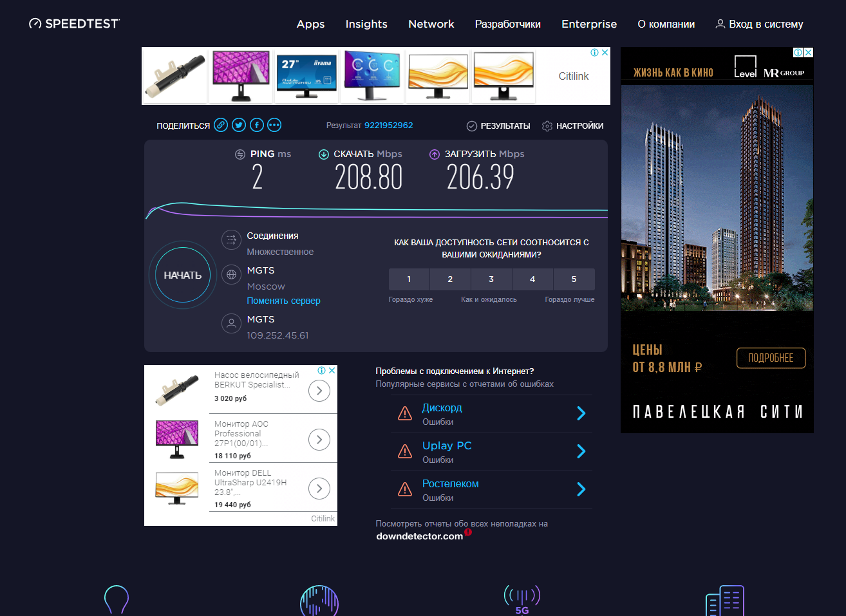Click the upload arrow icon
The width and height of the screenshot is (846, 616).
(435, 154)
